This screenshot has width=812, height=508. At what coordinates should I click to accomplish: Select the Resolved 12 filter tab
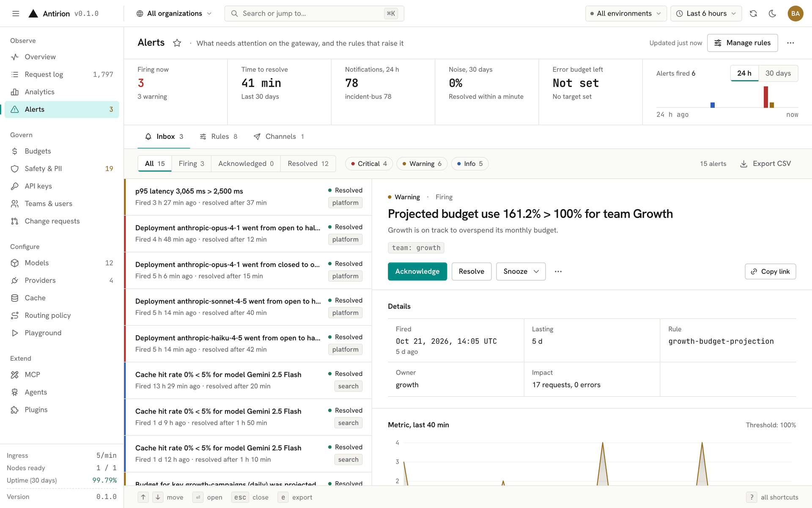click(x=308, y=164)
